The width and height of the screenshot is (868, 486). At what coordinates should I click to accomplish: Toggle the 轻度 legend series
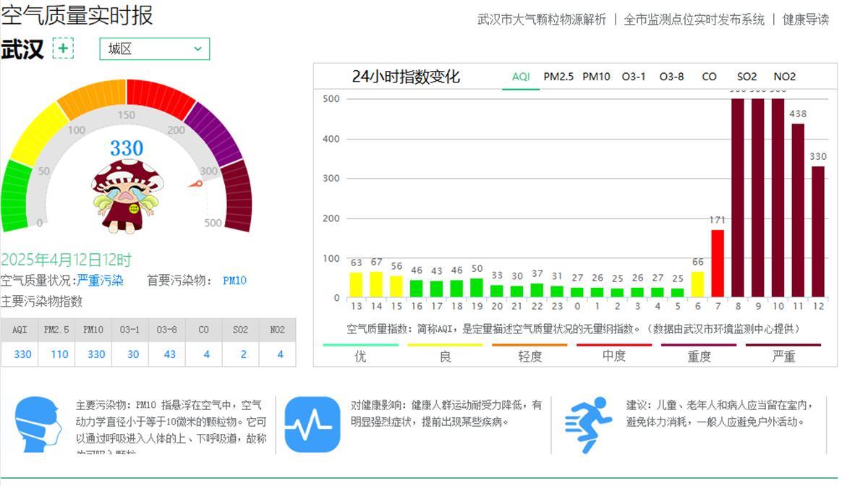click(529, 355)
